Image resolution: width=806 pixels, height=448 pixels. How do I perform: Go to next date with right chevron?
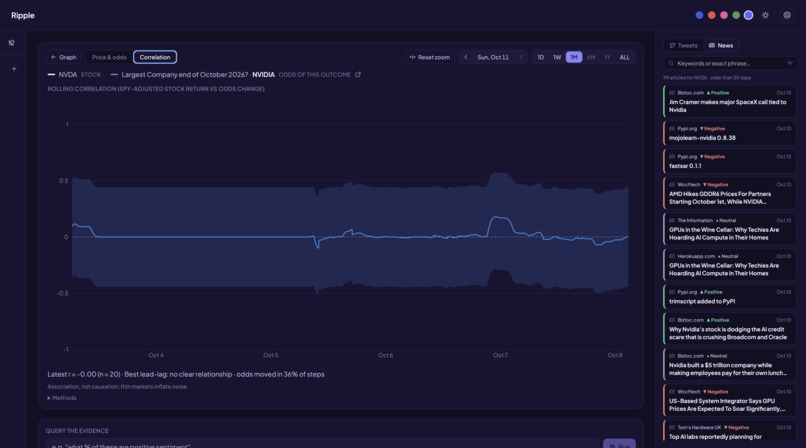coord(521,57)
